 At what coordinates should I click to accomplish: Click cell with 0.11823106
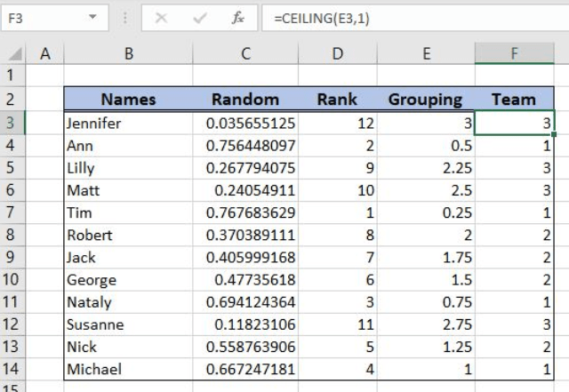click(245, 324)
